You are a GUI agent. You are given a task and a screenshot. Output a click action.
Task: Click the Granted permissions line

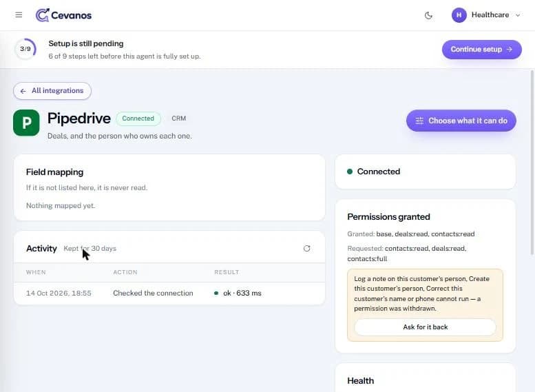411,234
